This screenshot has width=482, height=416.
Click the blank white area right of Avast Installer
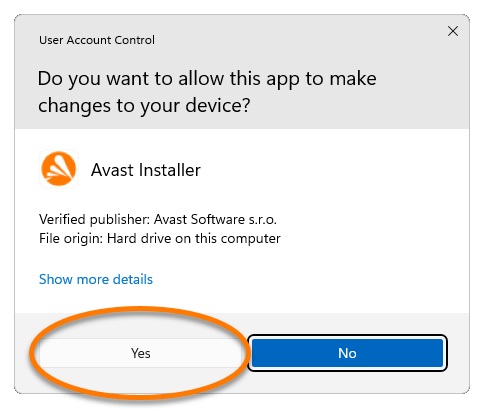[333, 170]
